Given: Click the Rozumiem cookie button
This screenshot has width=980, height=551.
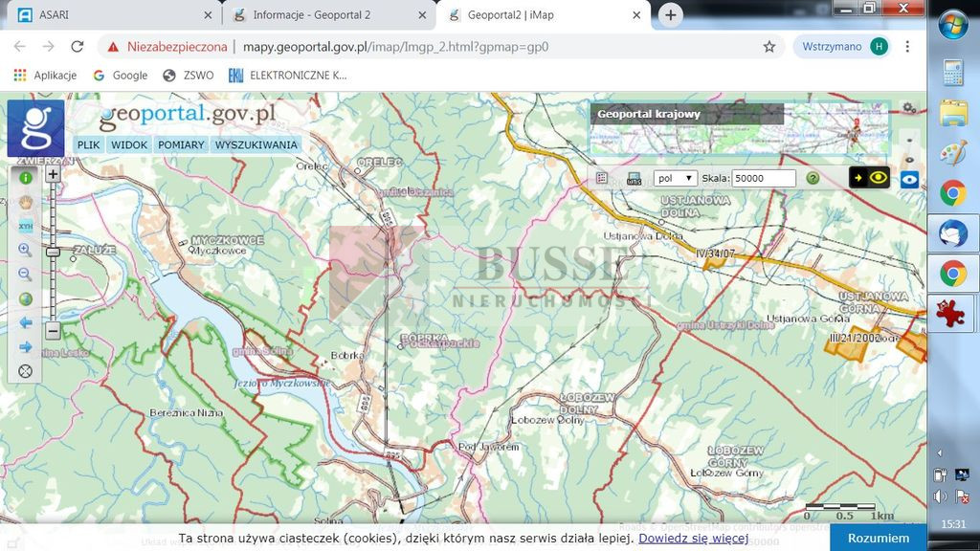Looking at the screenshot, I should (x=879, y=538).
